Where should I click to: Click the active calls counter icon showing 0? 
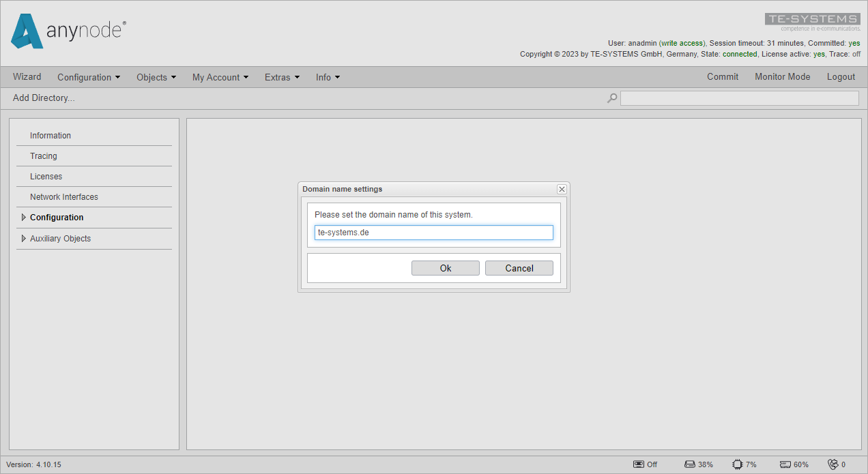[x=833, y=464]
